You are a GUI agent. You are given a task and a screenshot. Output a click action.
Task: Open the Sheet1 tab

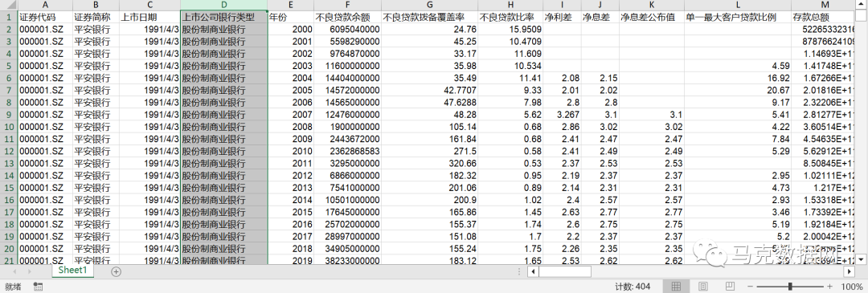[x=73, y=271]
